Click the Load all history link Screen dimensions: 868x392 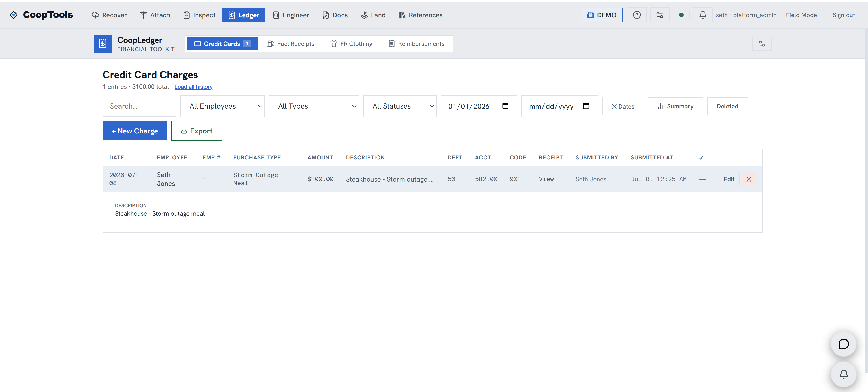193,87
